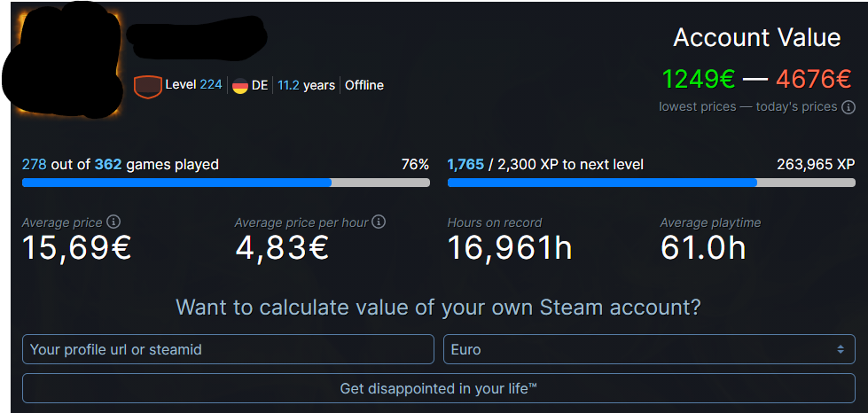Click the currency dropdown arrow
This screenshot has width=868, height=413.
tap(841, 349)
